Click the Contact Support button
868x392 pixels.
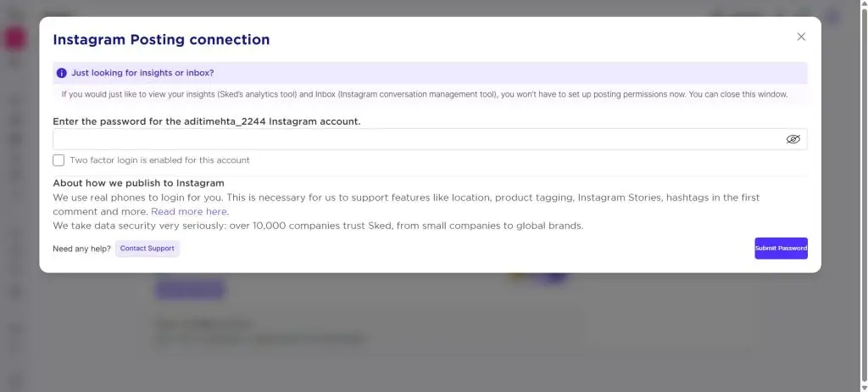(147, 249)
